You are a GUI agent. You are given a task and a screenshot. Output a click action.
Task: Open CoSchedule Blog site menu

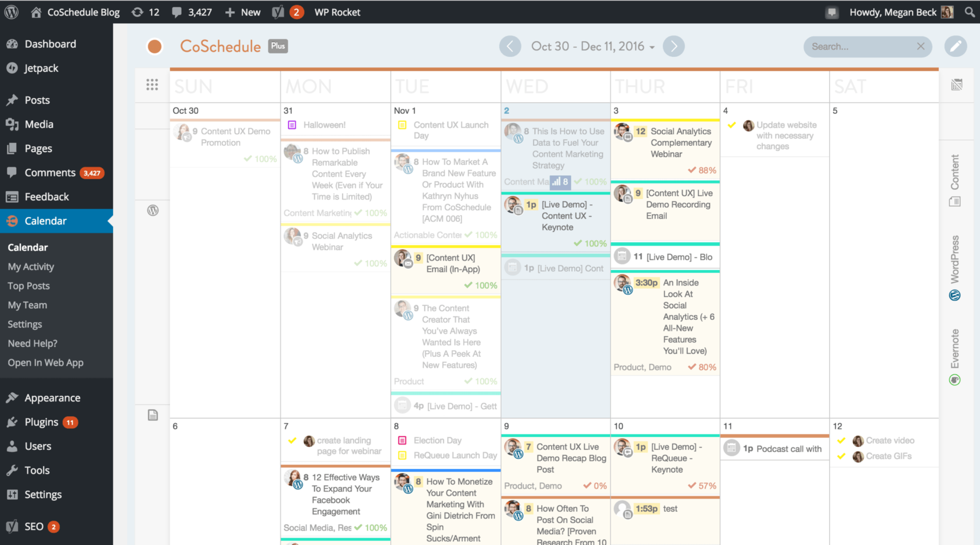point(75,12)
